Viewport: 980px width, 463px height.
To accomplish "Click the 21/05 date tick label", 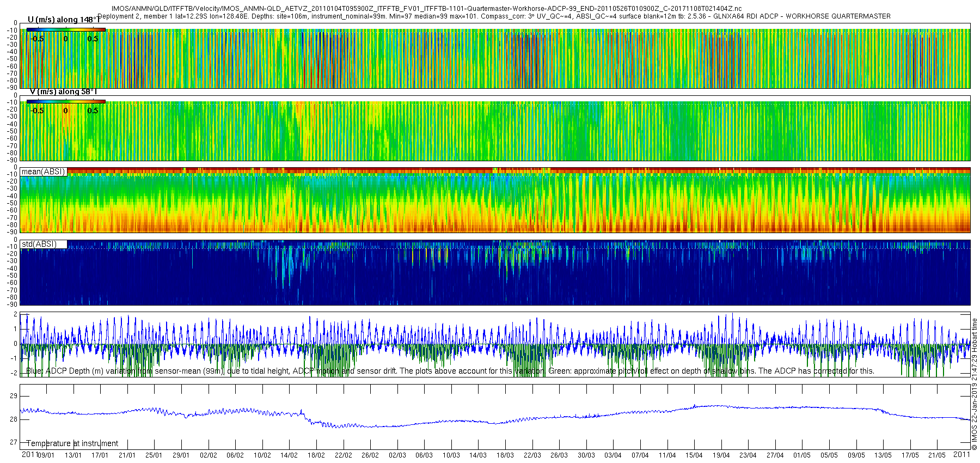I will click(x=937, y=455).
